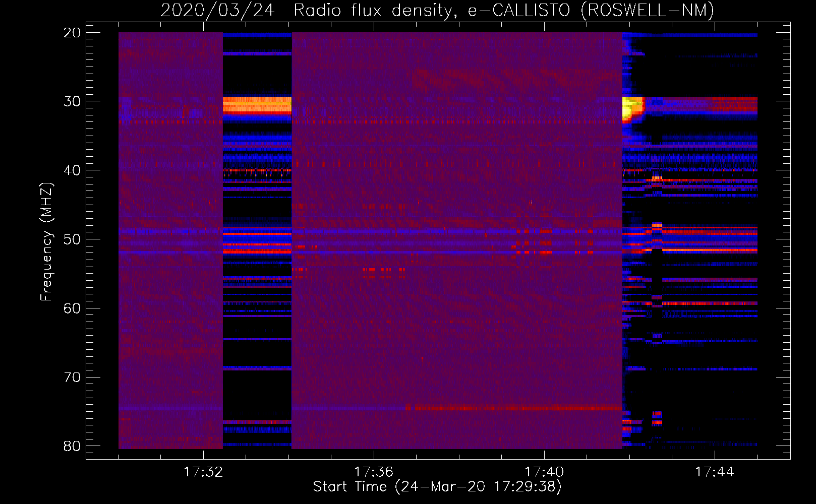Click the 20 frequency tick label
The image size is (816, 504).
pyautogui.click(x=72, y=33)
